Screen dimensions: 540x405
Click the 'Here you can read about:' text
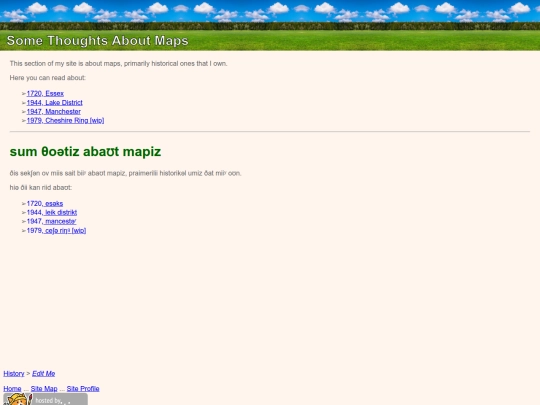click(x=48, y=78)
